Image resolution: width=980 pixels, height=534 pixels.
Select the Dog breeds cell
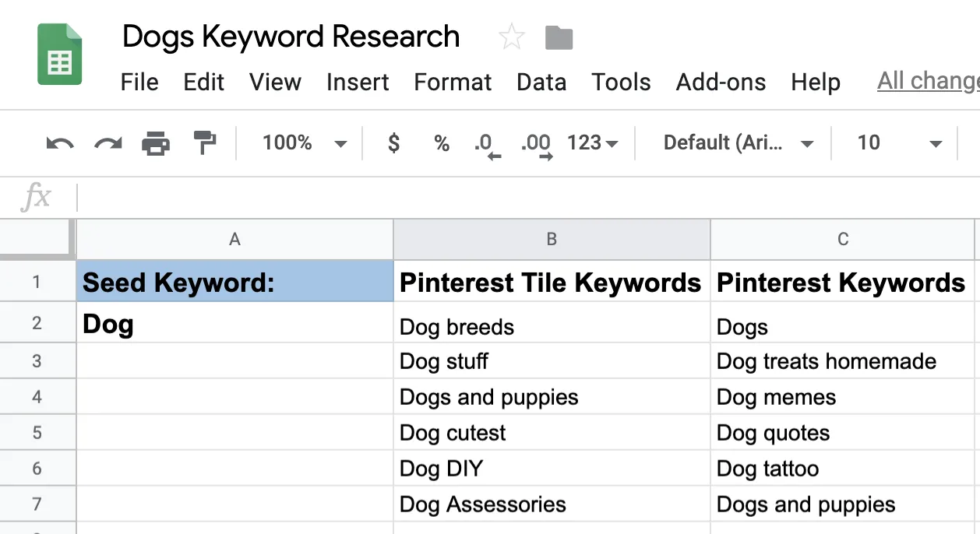552,323
